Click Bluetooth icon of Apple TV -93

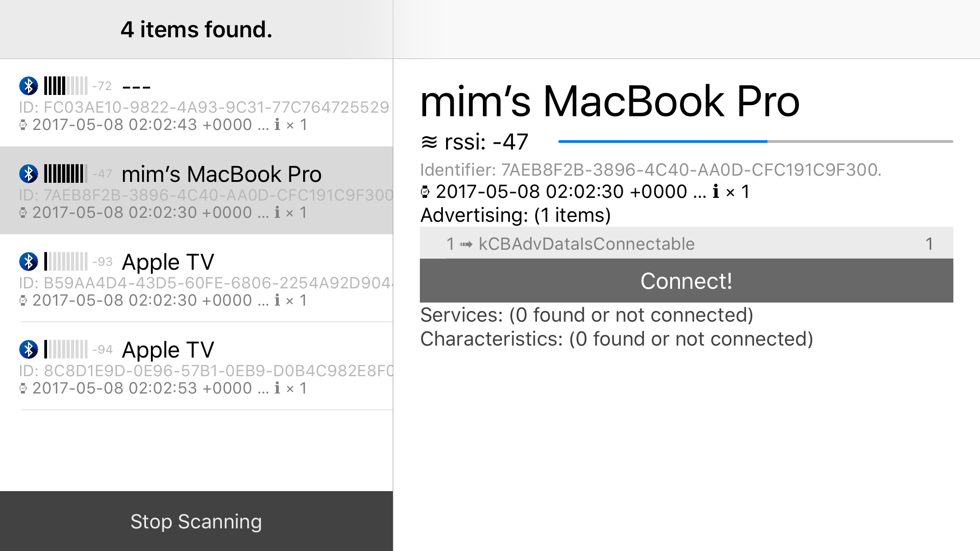tap(28, 262)
